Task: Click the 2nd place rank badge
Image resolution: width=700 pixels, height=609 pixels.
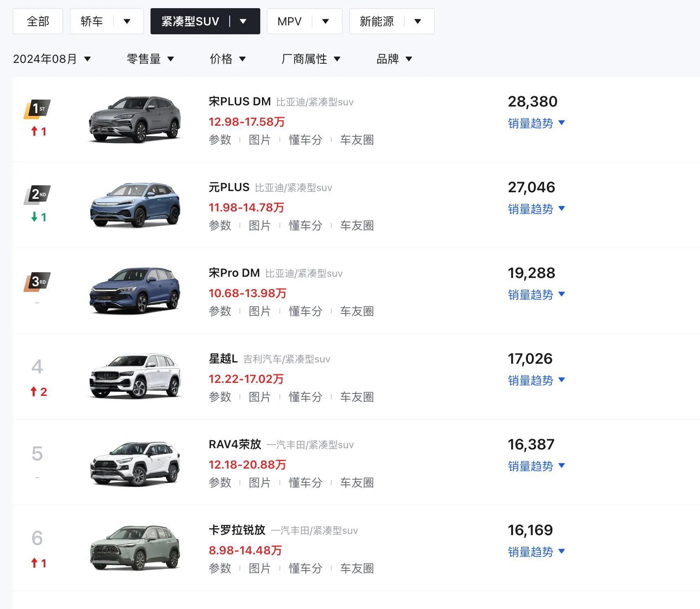Action: pyautogui.click(x=38, y=195)
